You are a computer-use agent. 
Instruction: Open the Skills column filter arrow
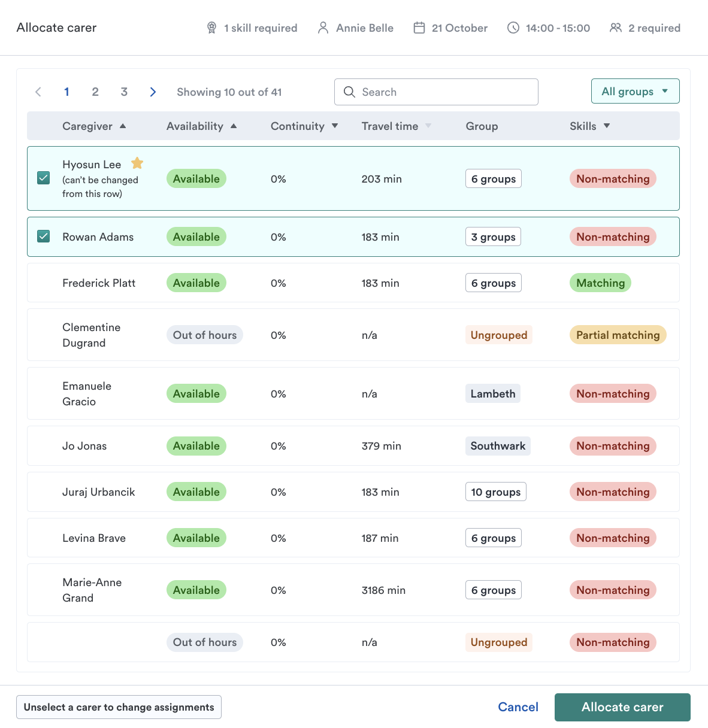pyautogui.click(x=607, y=126)
